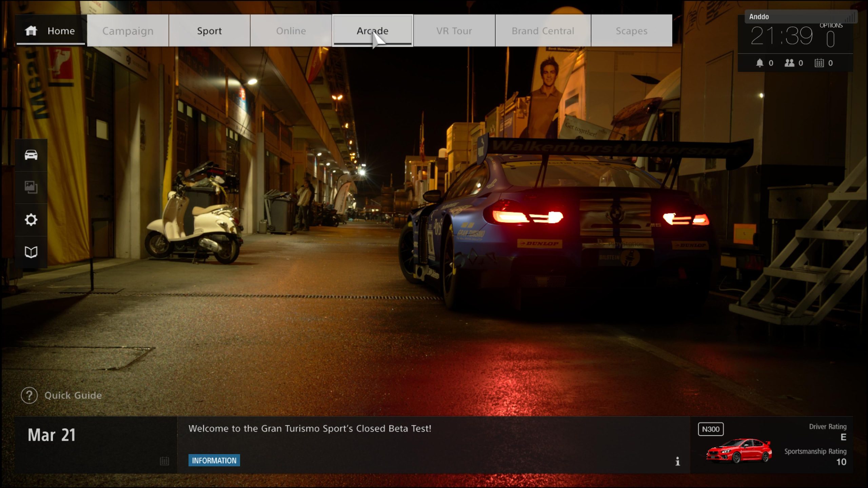Click the Sportsmanship Rating 10 value
Viewport: 868px width, 488px height.
pyautogui.click(x=841, y=462)
